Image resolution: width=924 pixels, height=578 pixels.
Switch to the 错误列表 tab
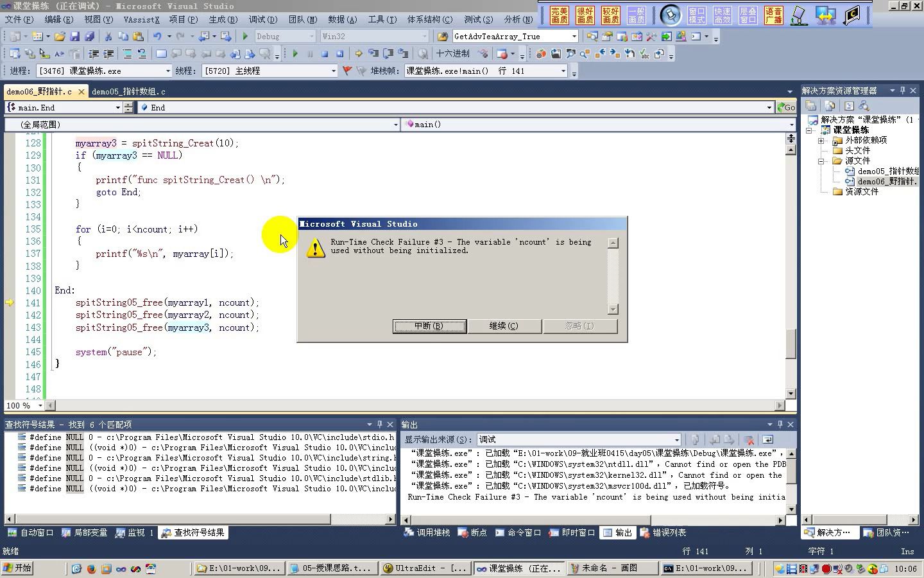click(x=663, y=533)
